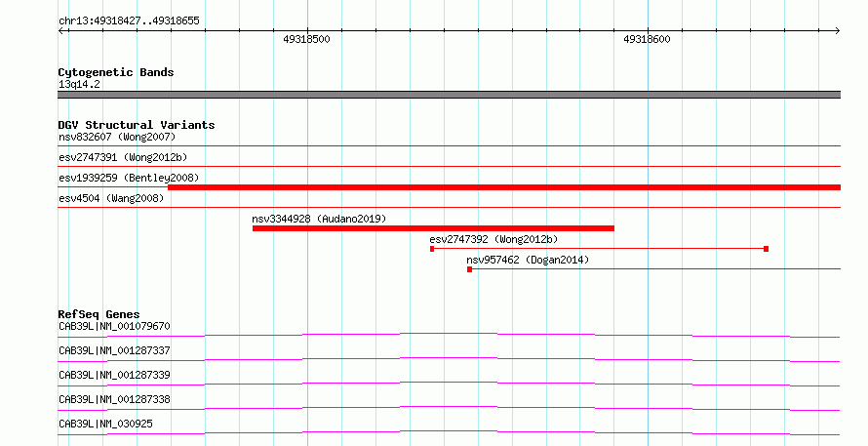
Task: Select the Cytogenetic Bands track title
Action: tap(116, 72)
